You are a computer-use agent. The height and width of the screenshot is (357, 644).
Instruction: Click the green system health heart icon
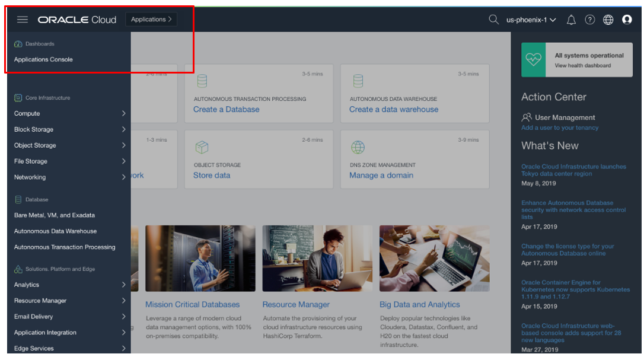click(x=533, y=60)
